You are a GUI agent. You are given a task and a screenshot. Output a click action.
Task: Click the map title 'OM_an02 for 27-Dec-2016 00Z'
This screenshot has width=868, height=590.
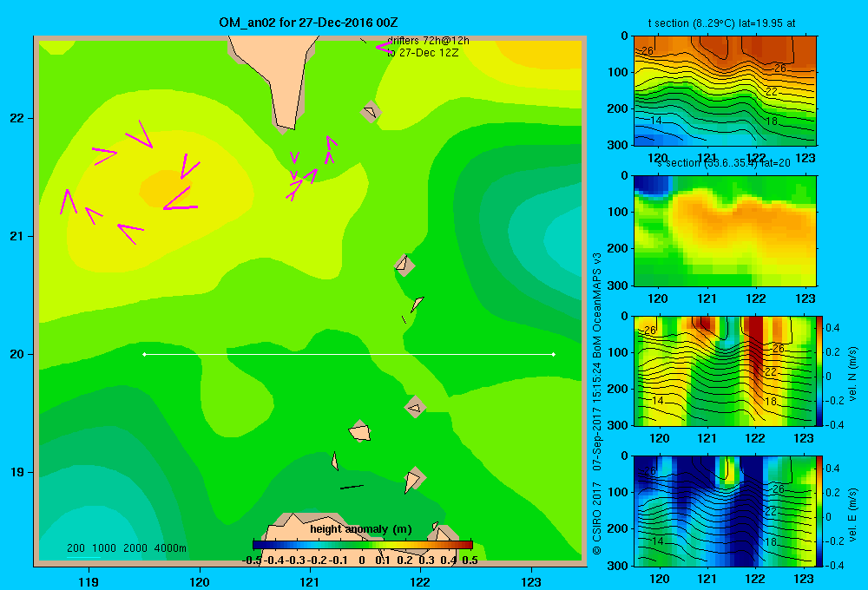[308, 23]
